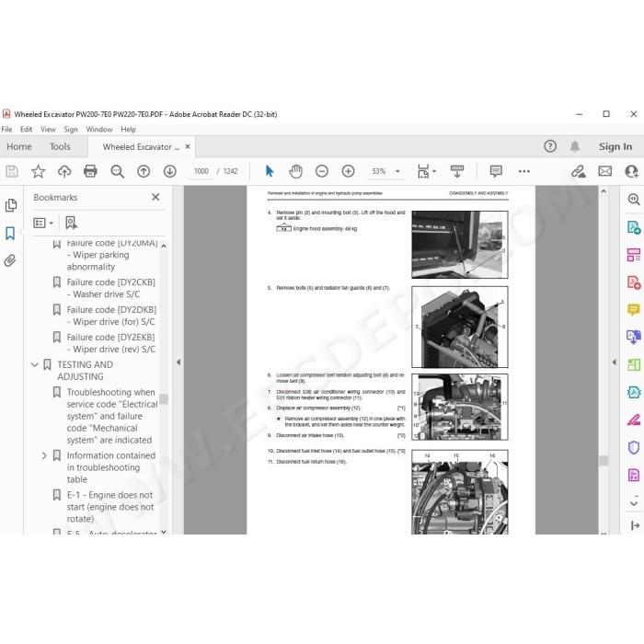The image size is (644, 644).
Task: Zoom in with the plus icon
Action: tap(348, 171)
